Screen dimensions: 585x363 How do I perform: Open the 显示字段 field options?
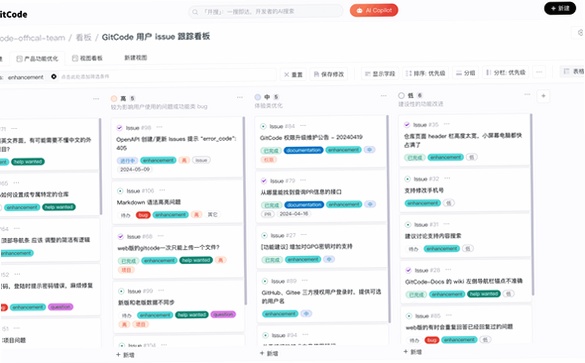[x=380, y=73]
